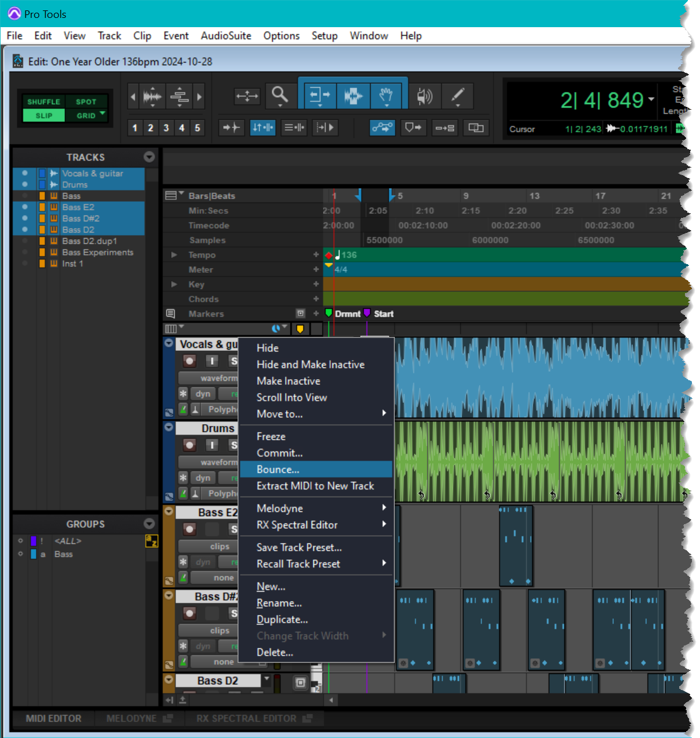Click record enable on Vocals & guitar track
Screen dimensions: 700x738
190,361
